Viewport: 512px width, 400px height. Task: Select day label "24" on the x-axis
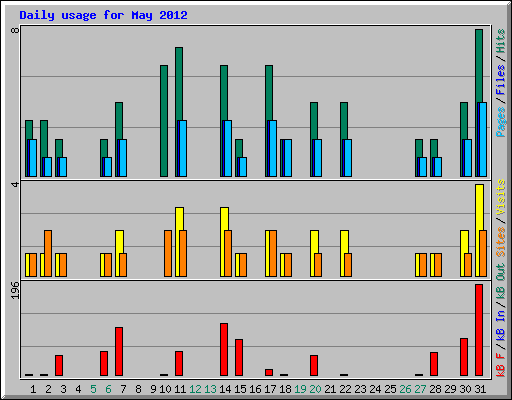pos(375,389)
